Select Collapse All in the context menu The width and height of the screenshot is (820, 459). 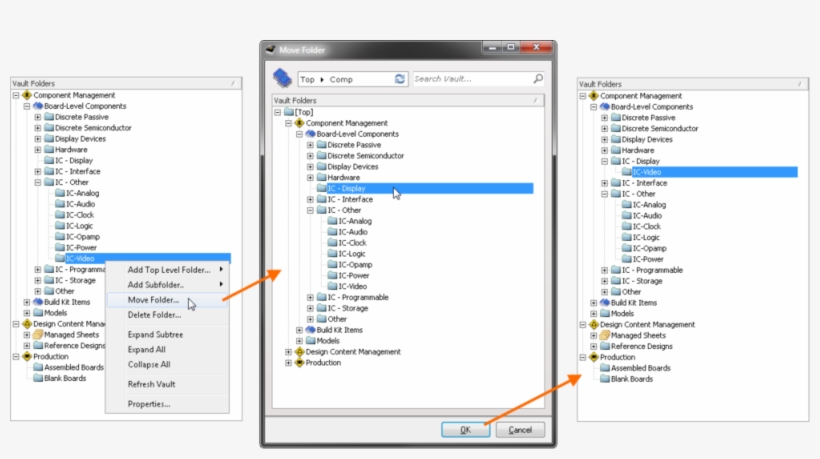149,364
